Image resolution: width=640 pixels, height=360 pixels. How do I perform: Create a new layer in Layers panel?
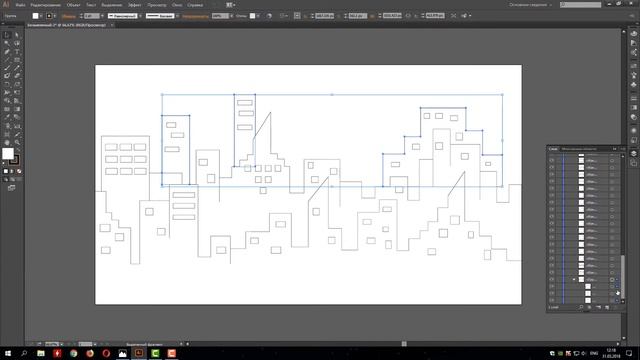[x=607, y=307]
